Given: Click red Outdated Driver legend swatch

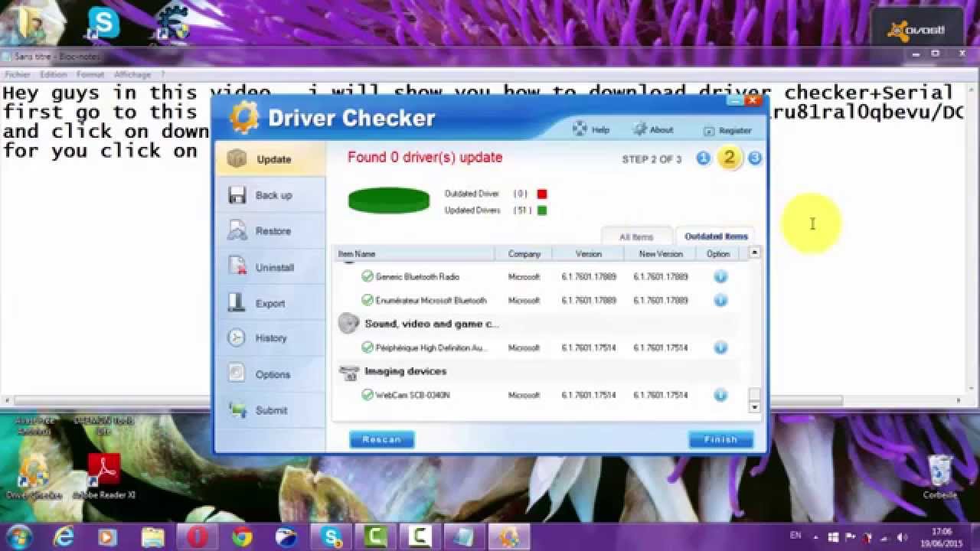Looking at the screenshot, I should [x=542, y=194].
